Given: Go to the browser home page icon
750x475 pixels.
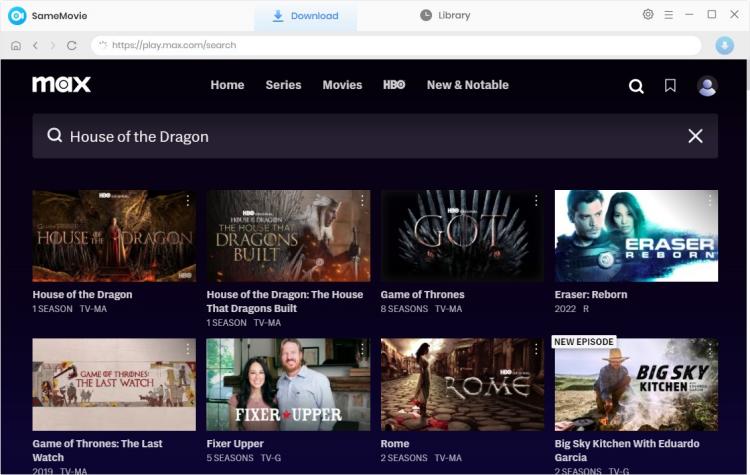Looking at the screenshot, I should tap(16, 45).
